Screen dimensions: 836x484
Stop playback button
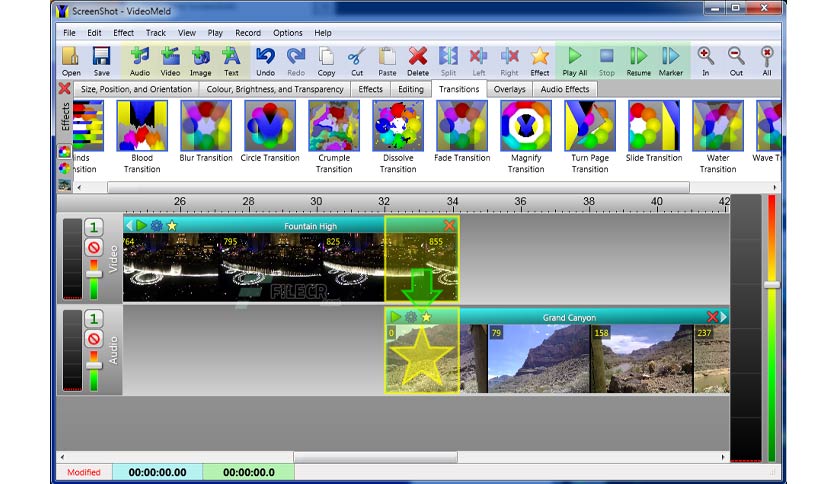606,61
